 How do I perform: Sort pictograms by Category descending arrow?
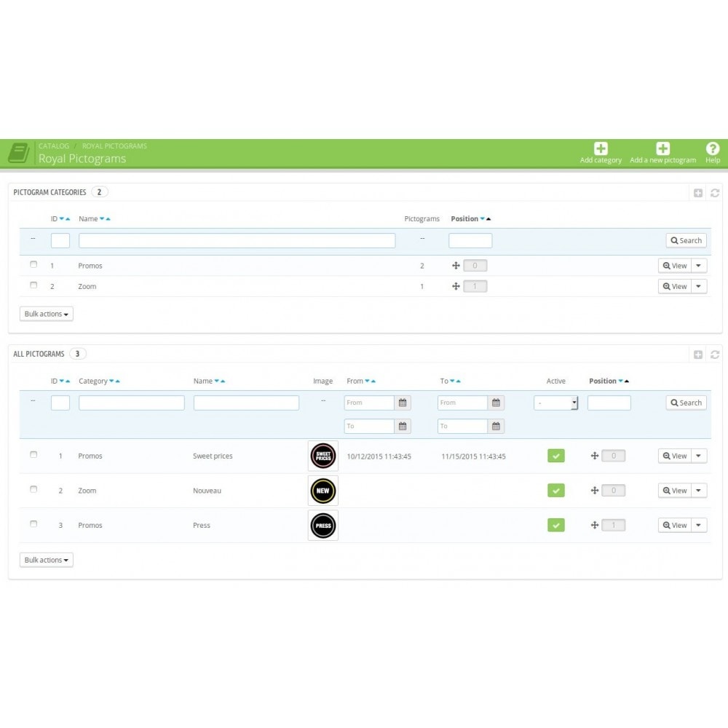click(111, 381)
